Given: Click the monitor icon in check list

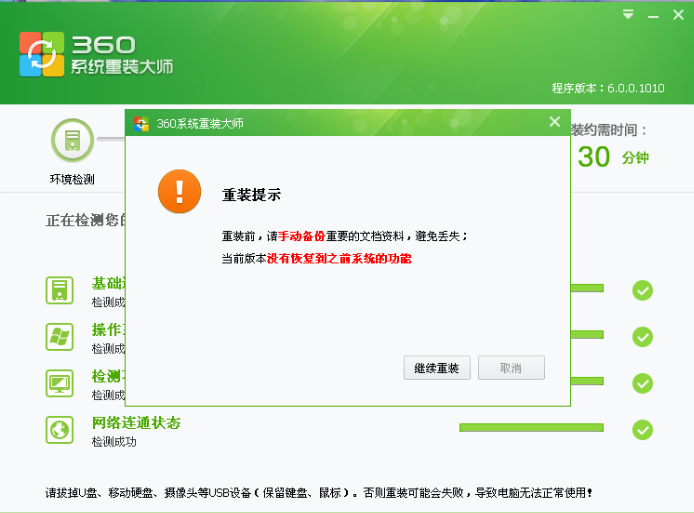Looking at the screenshot, I should pos(60,383).
